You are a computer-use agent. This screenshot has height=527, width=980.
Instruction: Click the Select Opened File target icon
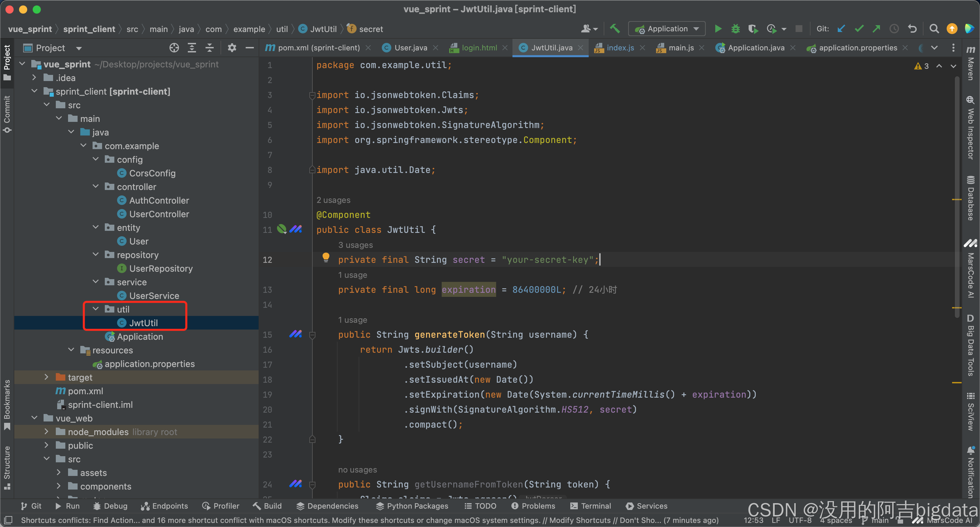174,48
